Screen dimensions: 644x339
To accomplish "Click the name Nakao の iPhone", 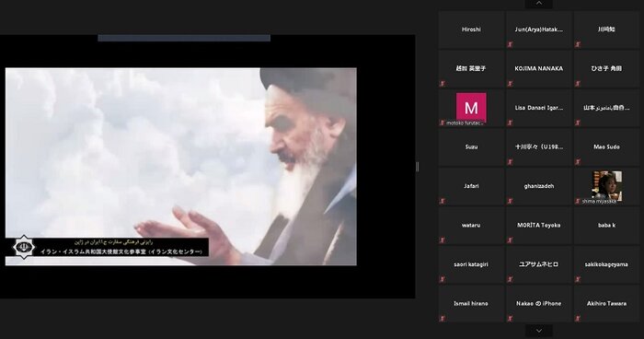I will [539, 304].
